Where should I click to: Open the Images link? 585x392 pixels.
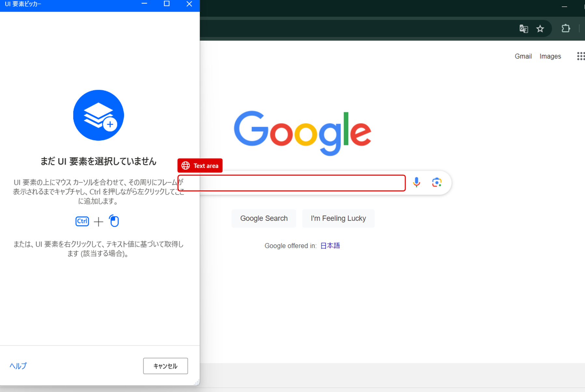(x=550, y=56)
